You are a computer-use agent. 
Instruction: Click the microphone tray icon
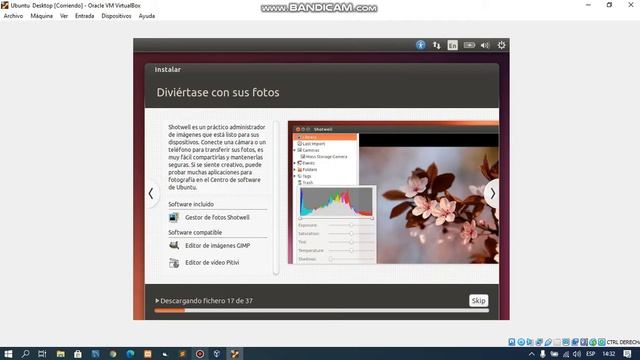542,354
